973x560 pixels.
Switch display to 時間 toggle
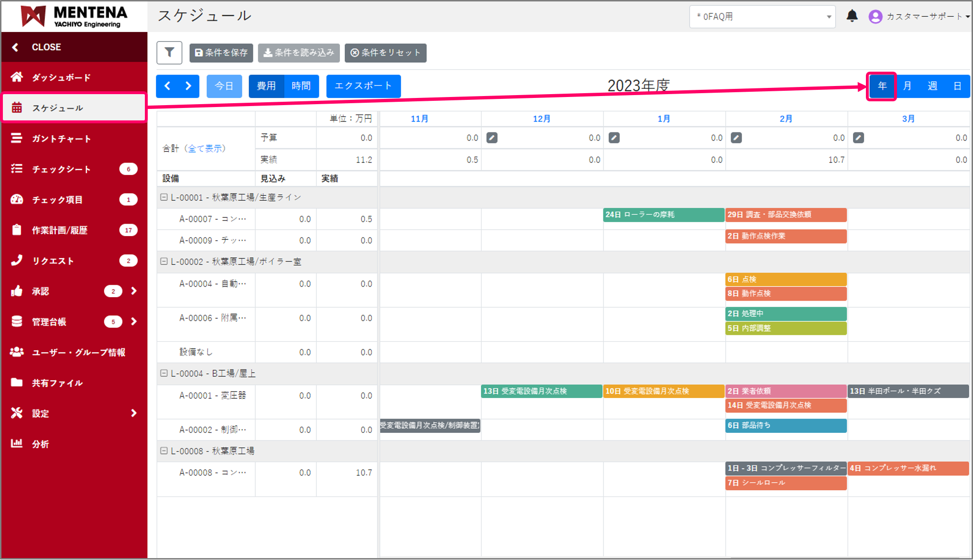(x=301, y=86)
